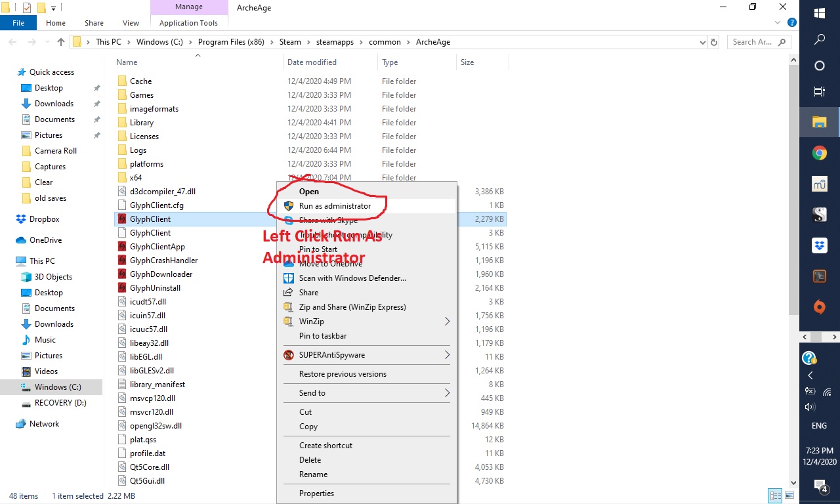Open Chrome from the taskbar
Image resolution: width=840 pixels, height=504 pixels.
[x=819, y=153]
